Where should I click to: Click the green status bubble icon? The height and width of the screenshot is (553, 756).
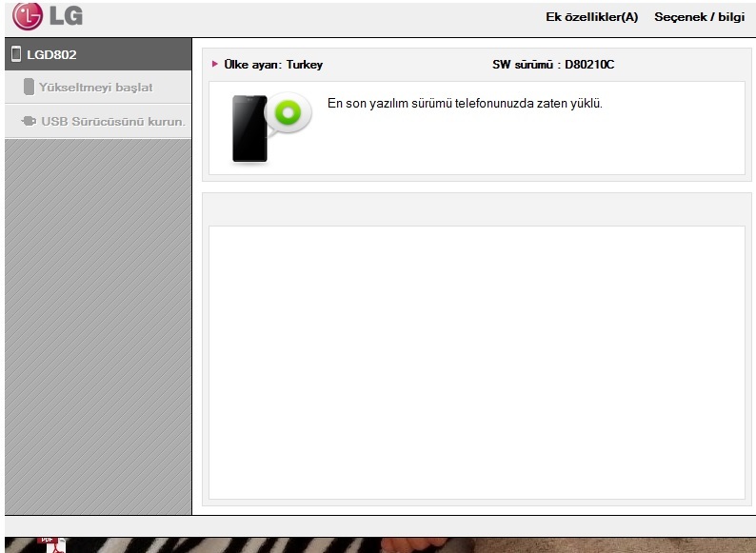coord(288,114)
